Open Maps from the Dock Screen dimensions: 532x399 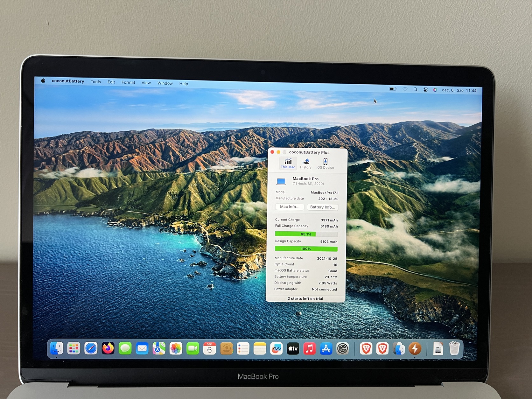click(x=159, y=349)
